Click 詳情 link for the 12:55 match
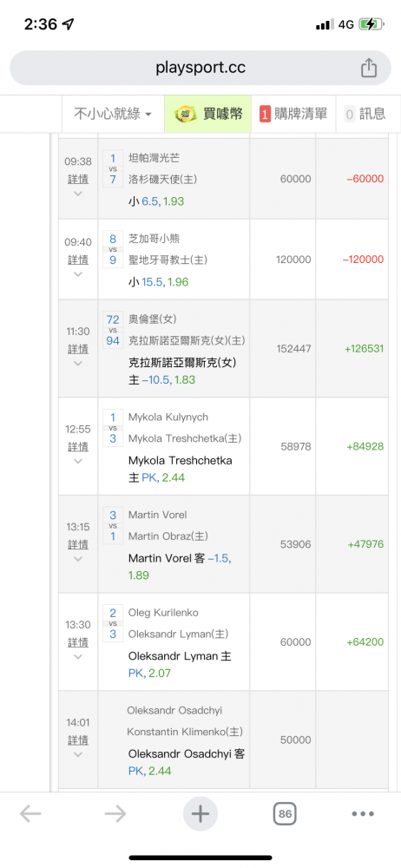The width and height of the screenshot is (401, 868). [78, 446]
